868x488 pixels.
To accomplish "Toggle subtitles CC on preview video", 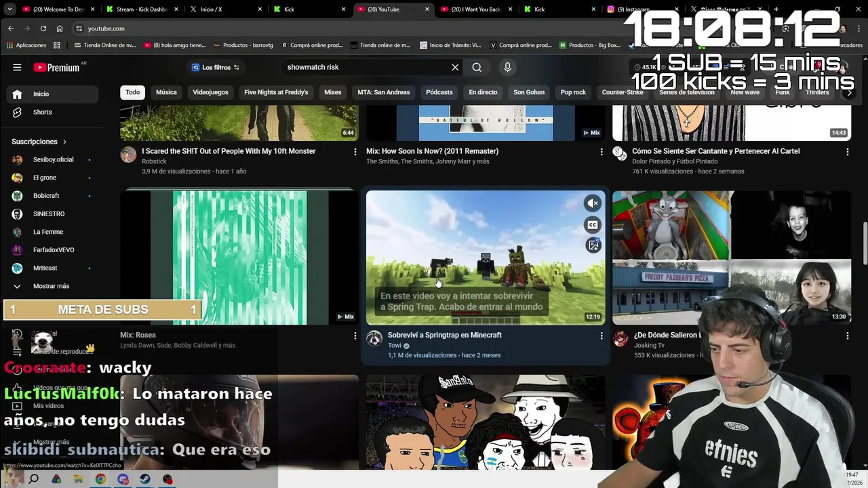I will [x=593, y=224].
